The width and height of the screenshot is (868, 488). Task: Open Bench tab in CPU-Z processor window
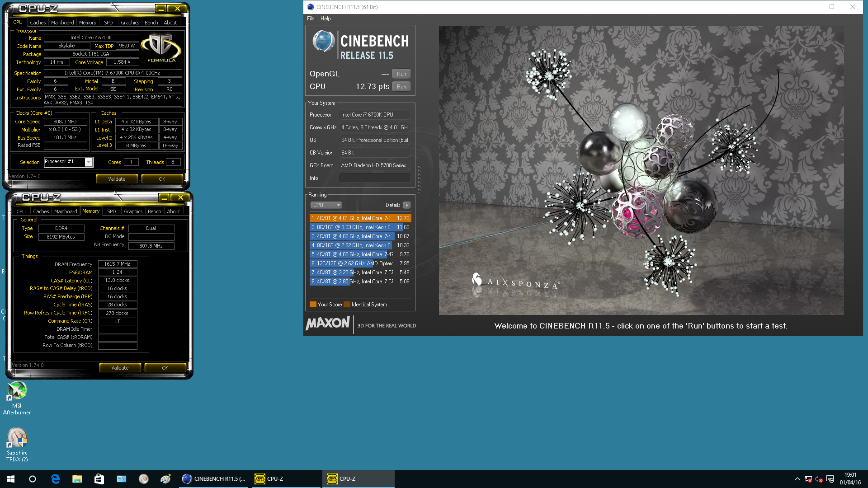point(151,22)
